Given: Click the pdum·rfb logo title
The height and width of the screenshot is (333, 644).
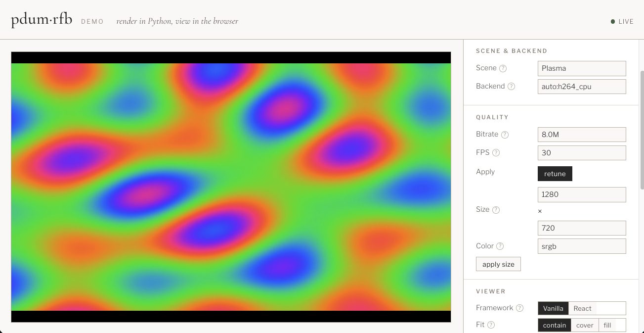Looking at the screenshot, I should pos(42,20).
